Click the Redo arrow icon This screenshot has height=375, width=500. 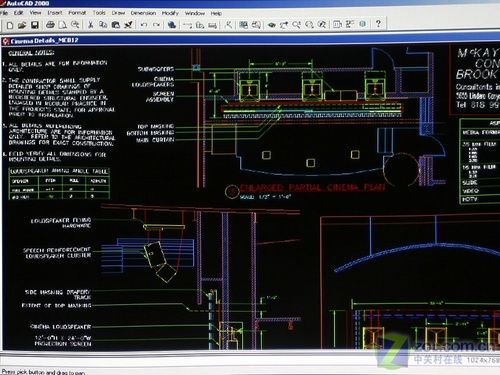pyautogui.click(x=156, y=25)
